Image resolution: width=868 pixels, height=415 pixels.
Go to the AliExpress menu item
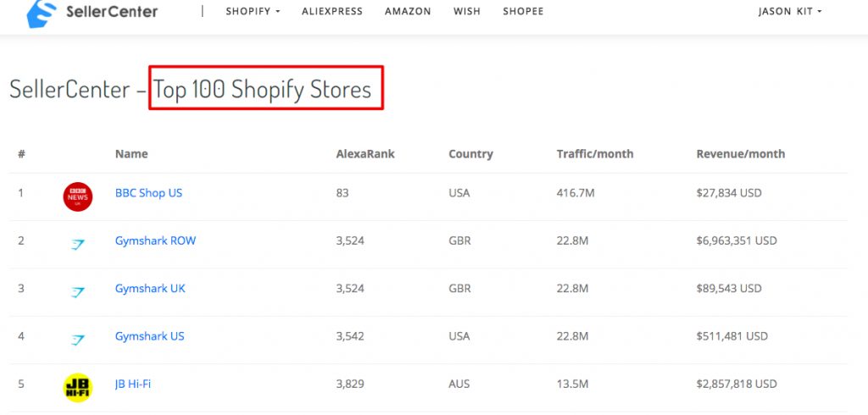pos(332,11)
